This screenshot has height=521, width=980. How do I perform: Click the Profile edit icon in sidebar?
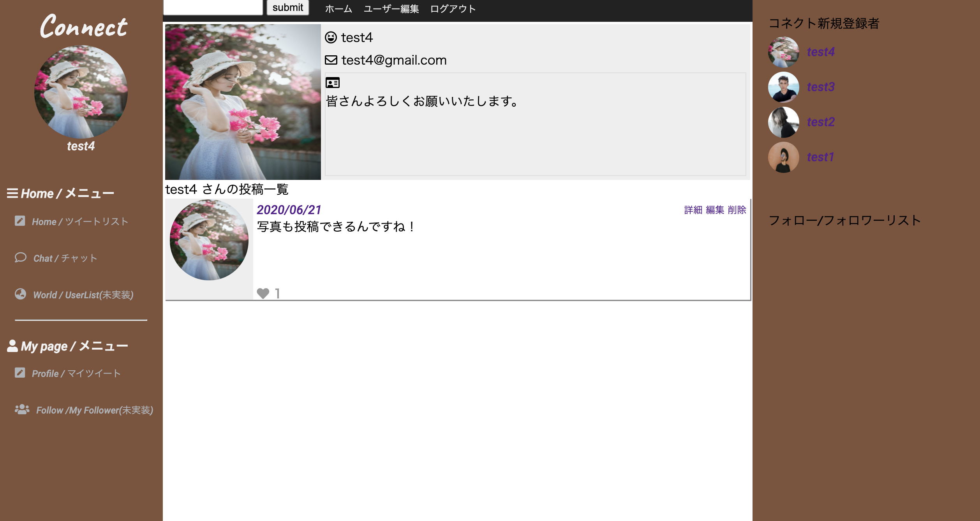pyautogui.click(x=20, y=373)
